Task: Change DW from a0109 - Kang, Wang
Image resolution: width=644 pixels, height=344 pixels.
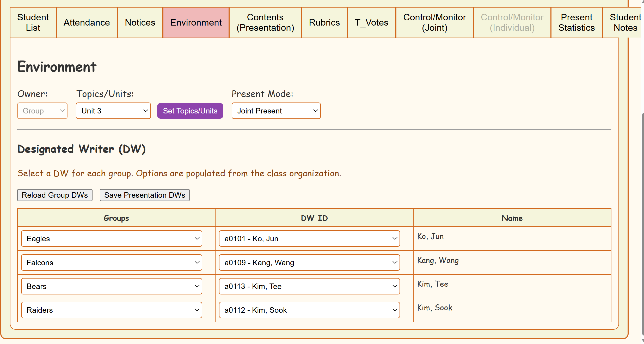Action: coord(309,263)
